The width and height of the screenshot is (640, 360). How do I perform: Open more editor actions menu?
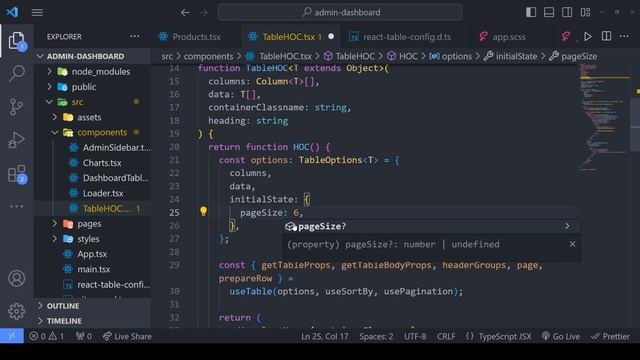point(624,36)
